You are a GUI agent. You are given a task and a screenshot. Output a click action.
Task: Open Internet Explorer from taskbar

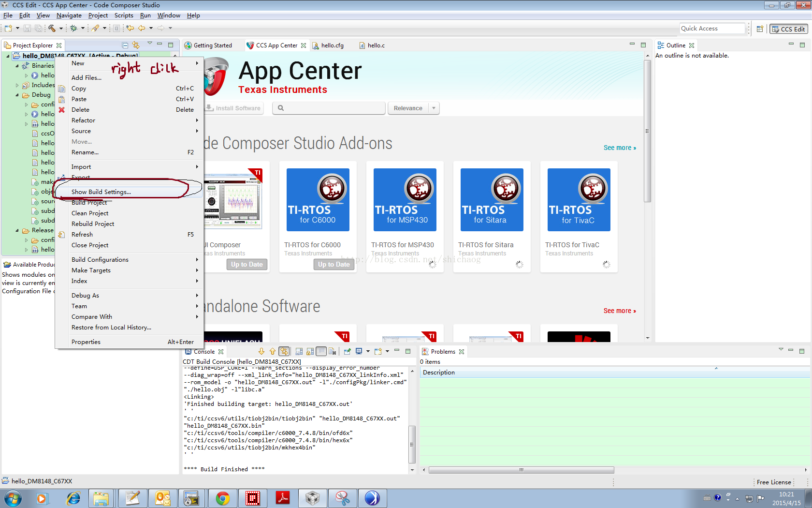73,498
